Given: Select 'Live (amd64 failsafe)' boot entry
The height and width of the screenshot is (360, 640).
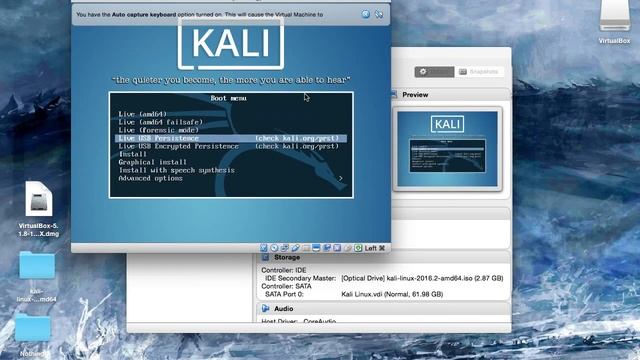Looking at the screenshot, I should coord(160,122).
